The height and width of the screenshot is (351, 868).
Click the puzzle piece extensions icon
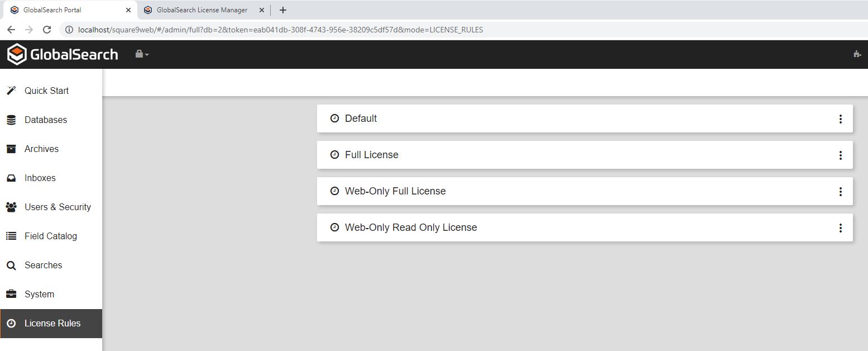857,54
